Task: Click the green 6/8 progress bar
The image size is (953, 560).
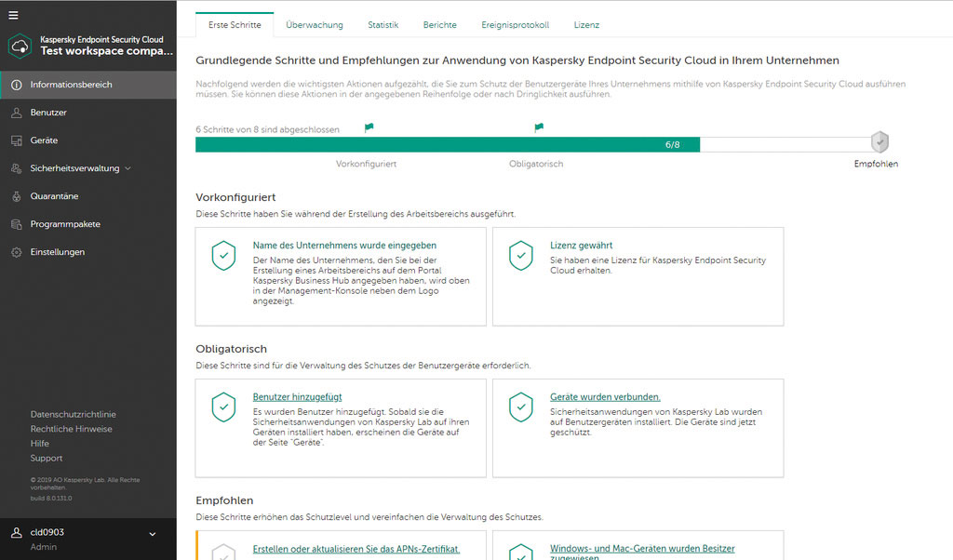Action: [448, 144]
